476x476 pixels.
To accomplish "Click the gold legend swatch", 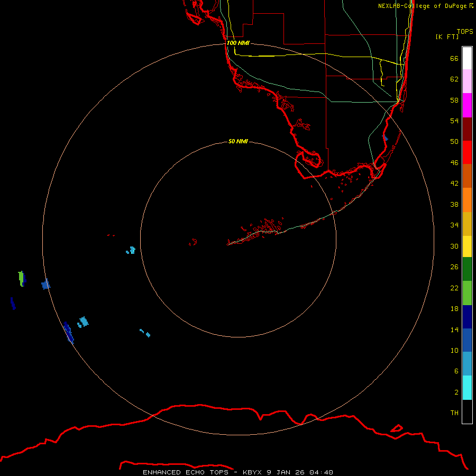I will [x=467, y=224].
